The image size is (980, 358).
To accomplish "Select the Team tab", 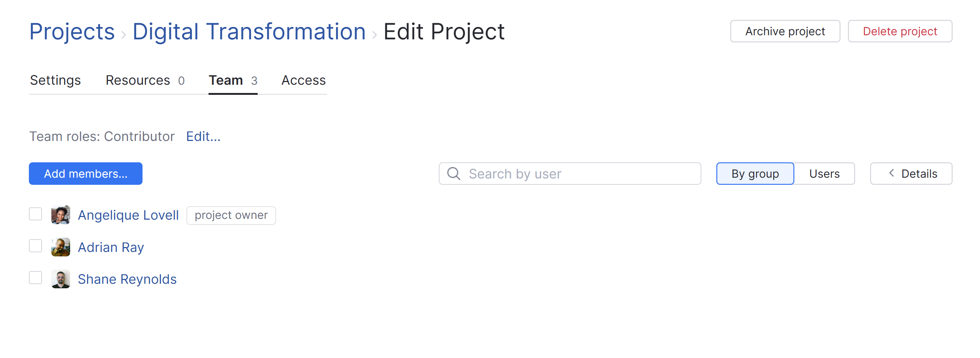I will pyautogui.click(x=233, y=80).
